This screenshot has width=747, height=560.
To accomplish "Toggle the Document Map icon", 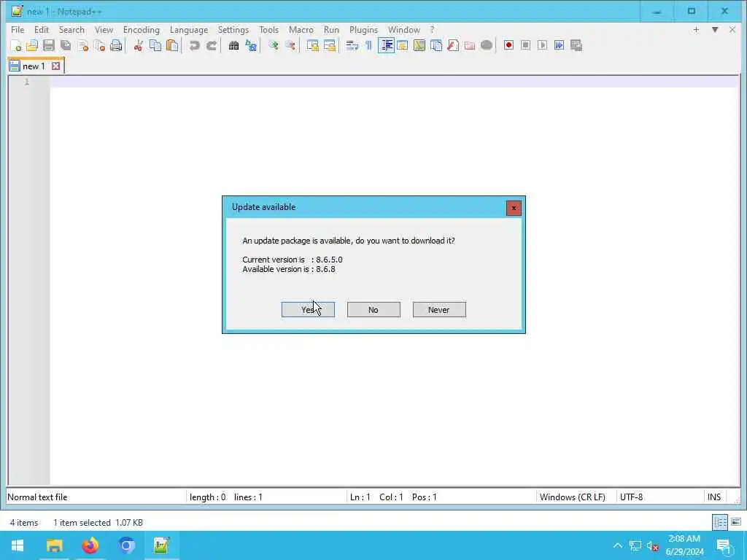I will pos(419,46).
